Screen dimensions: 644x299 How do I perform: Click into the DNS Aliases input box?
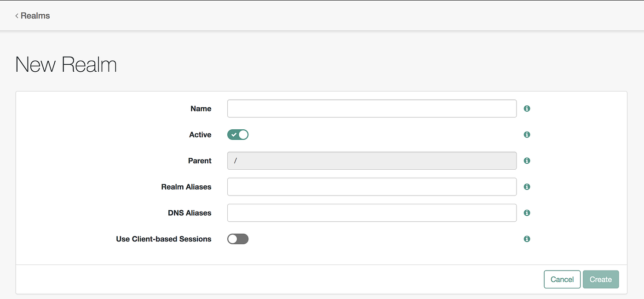(x=372, y=213)
